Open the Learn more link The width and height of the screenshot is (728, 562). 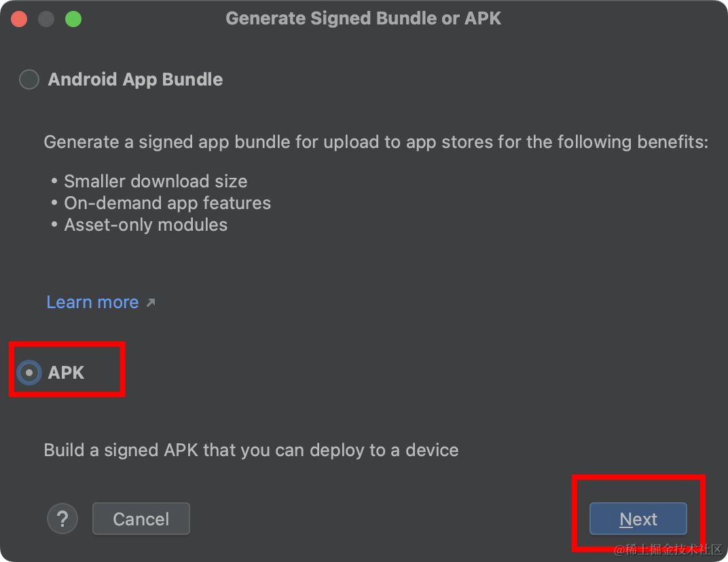(x=92, y=302)
